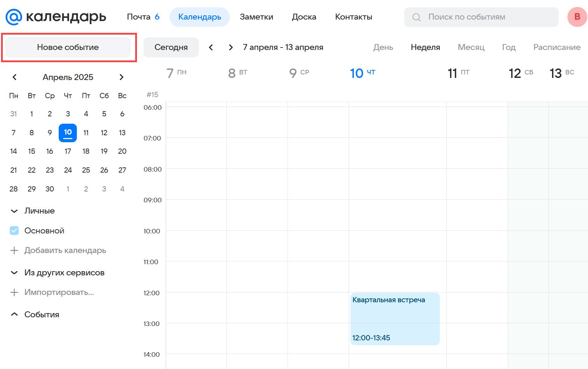Collapse the Из других сервисов section

[14, 273]
